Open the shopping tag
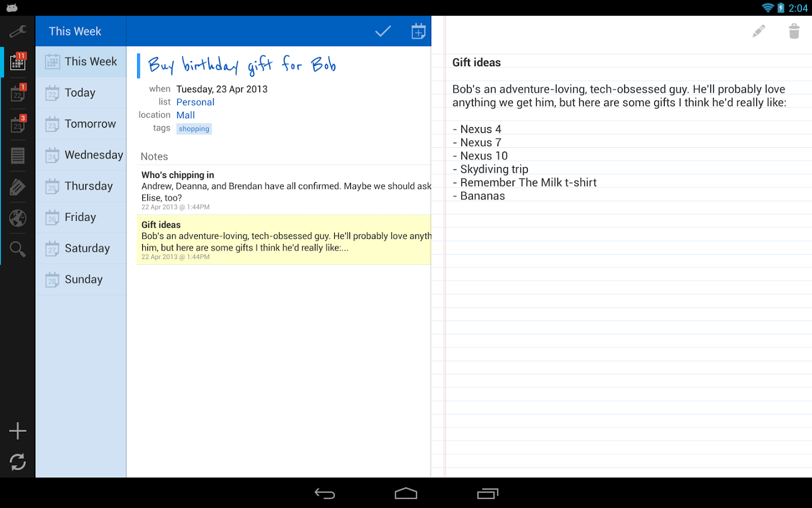The image size is (812, 508). point(194,129)
